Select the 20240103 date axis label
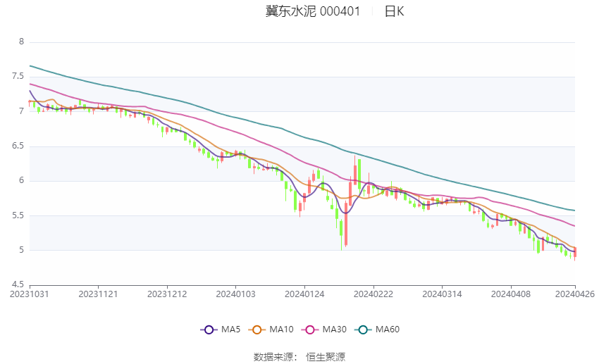The height and width of the screenshot is (364, 599). (x=235, y=294)
